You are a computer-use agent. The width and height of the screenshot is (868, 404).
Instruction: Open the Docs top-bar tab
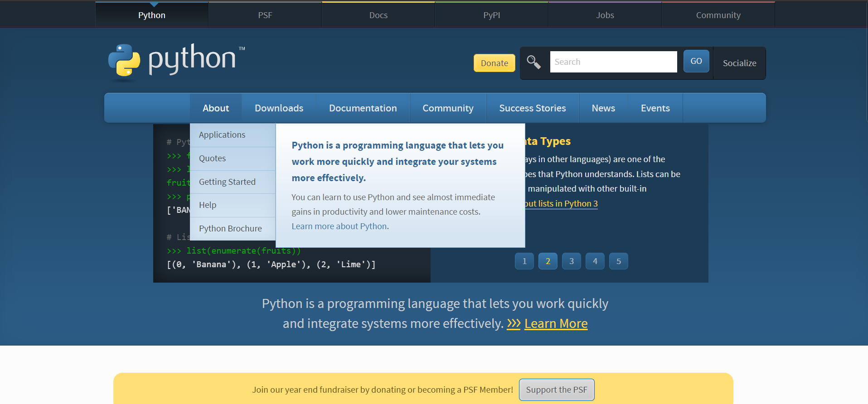coord(378,15)
